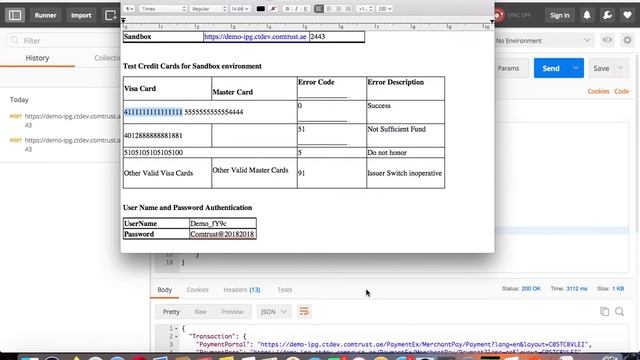Screen dimensions: 640x360
Task: Open second POST history request
Action: point(65,144)
